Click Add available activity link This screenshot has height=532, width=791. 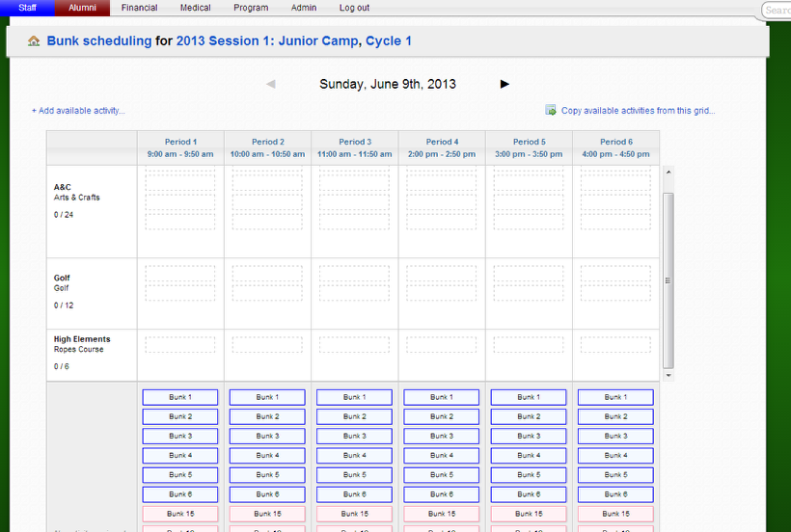tap(78, 111)
